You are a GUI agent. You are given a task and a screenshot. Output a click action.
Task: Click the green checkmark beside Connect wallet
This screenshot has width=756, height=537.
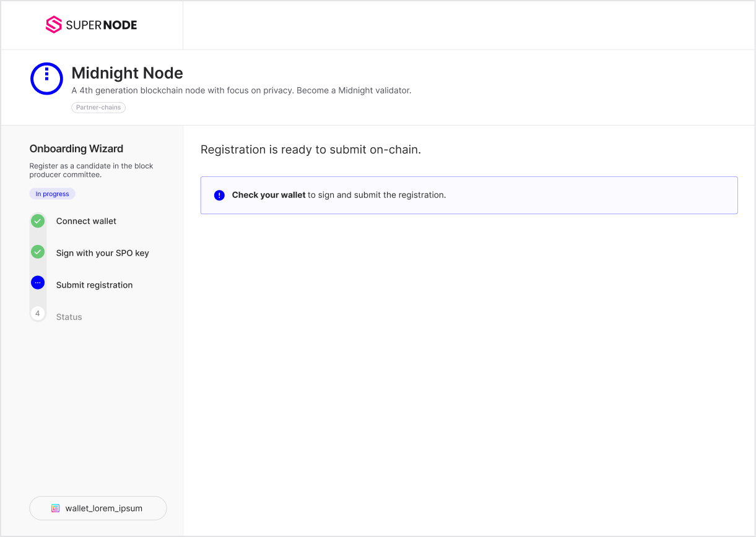[x=38, y=221]
